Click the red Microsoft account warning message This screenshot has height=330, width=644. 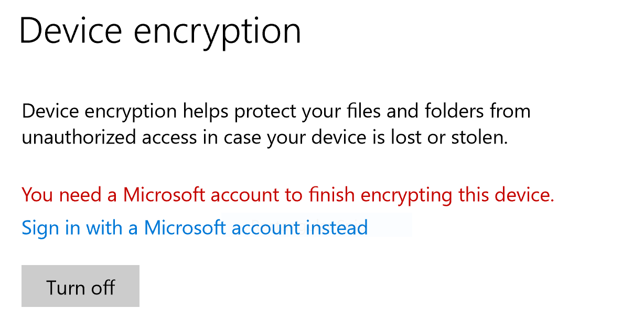288,195
